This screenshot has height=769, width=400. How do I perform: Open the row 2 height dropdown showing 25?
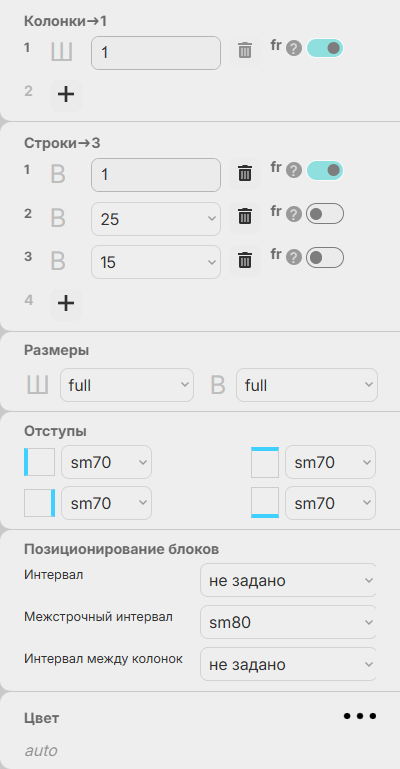(x=156, y=219)
